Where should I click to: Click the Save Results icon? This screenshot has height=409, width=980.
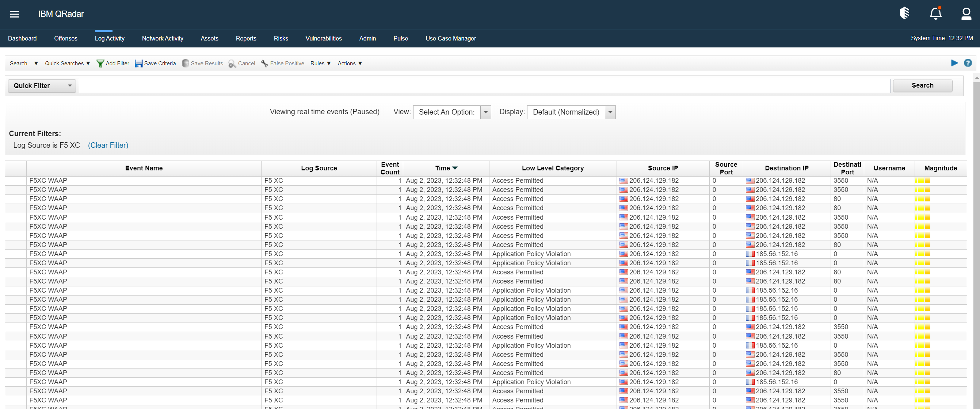pos(186,63)
